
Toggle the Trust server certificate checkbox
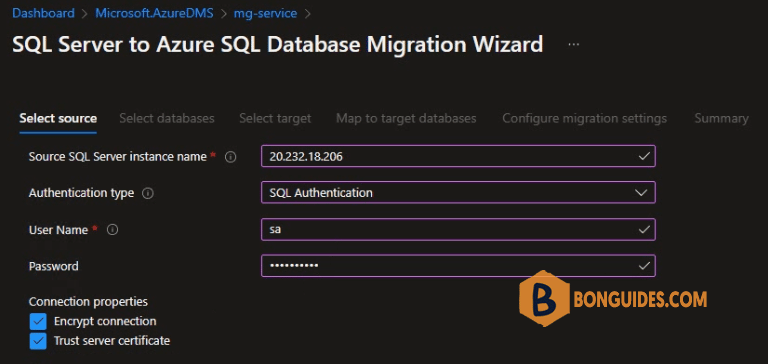coord(38,341)
